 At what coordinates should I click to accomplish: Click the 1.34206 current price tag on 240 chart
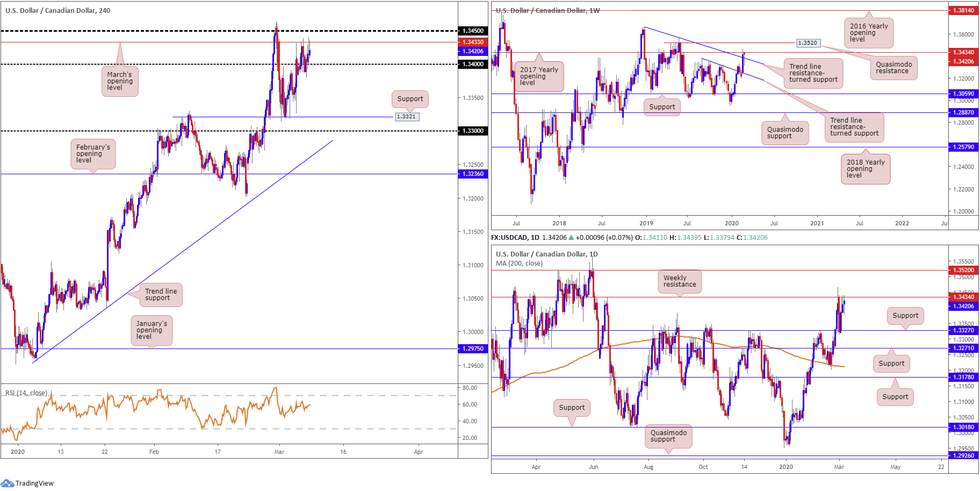[473, 51]
